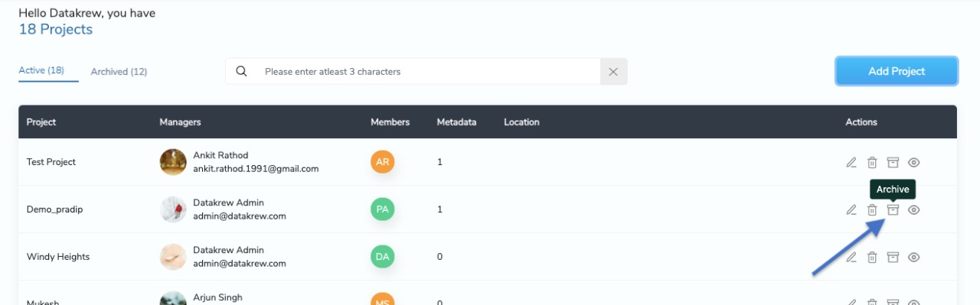980x305 pixels.
Task: Click ankit.rathod.1991@gmail.com email text
Action: pyautogui.click(x=256, y=169)
